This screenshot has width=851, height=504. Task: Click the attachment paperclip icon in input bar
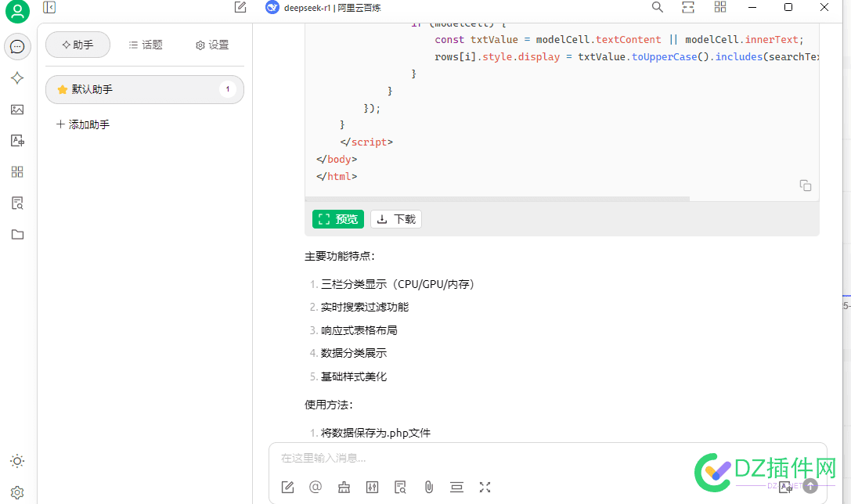(428, 487)
